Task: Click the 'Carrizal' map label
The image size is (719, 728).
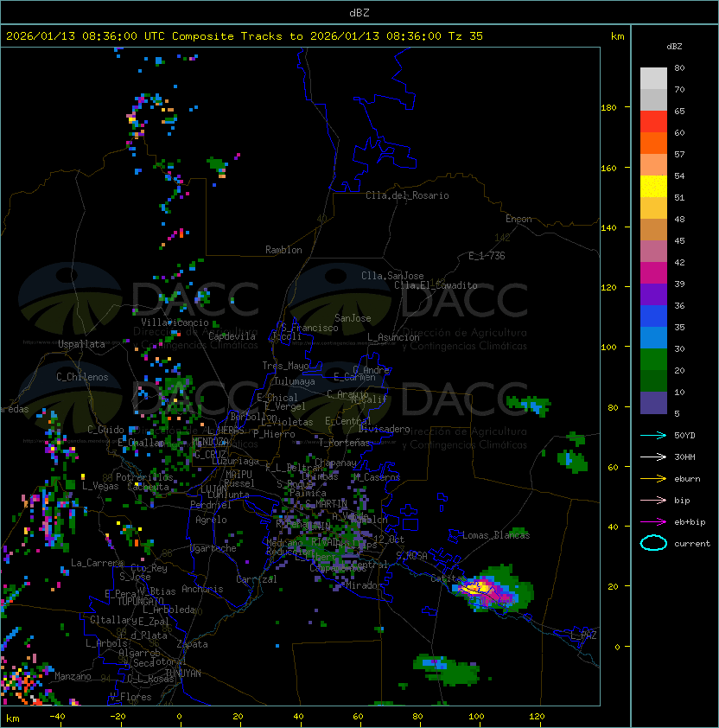Action: [256, 579]
